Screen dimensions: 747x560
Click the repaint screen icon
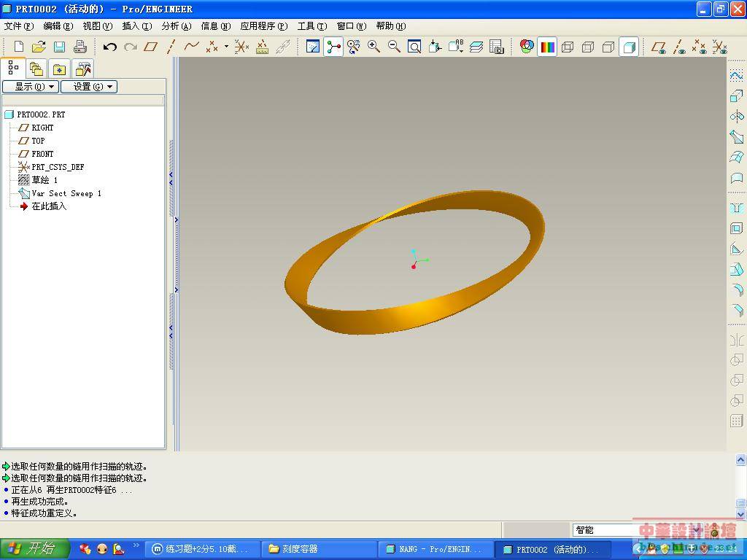pos(312,47)
